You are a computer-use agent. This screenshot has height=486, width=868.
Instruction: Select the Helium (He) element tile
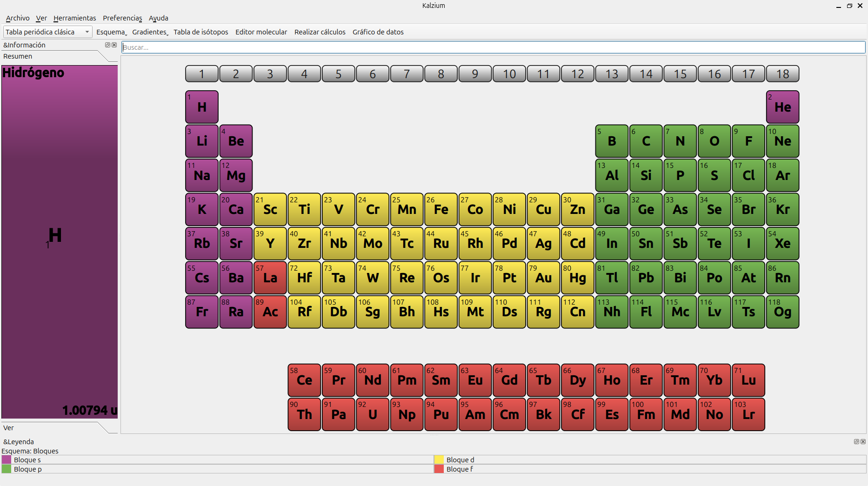click(x=782, y=107)
